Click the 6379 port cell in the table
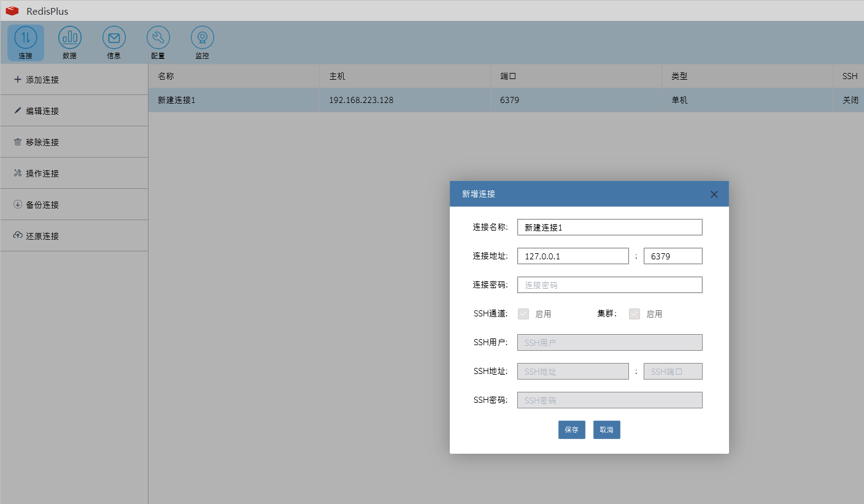The height and width of the screenshot is (504, 864). tap(576, 100)
